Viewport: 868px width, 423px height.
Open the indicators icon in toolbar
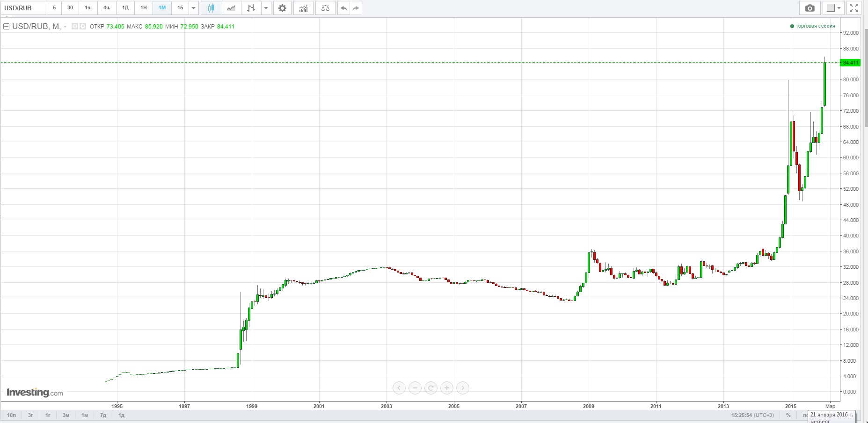tap(304, 8)
